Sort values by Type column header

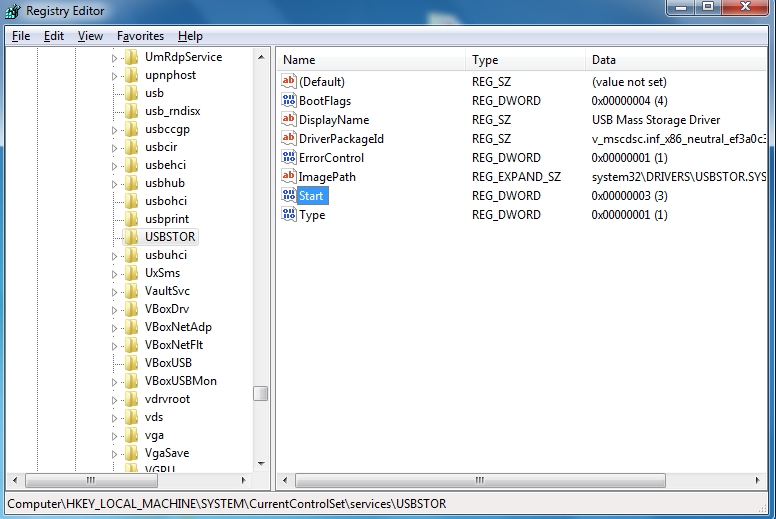click(x=525, y=60)
